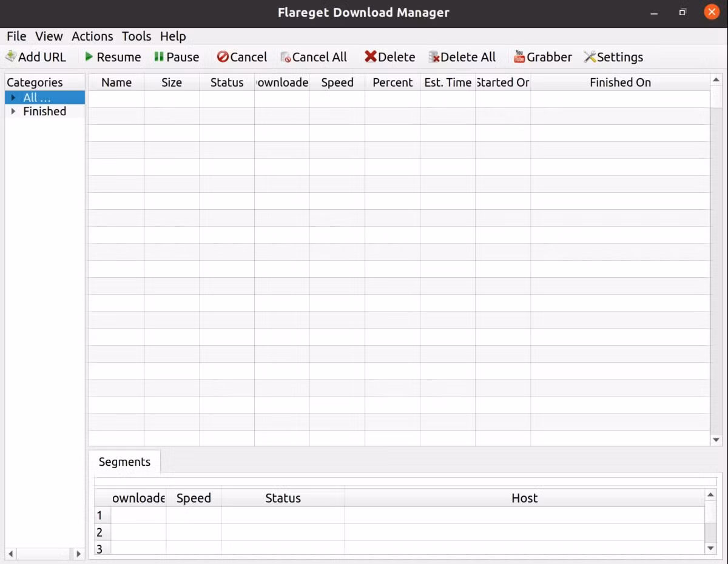The image size is (728, 564).
Task: Click Segments table scroll up arrow
Action: pyautogui.click(x=711, y=495)
